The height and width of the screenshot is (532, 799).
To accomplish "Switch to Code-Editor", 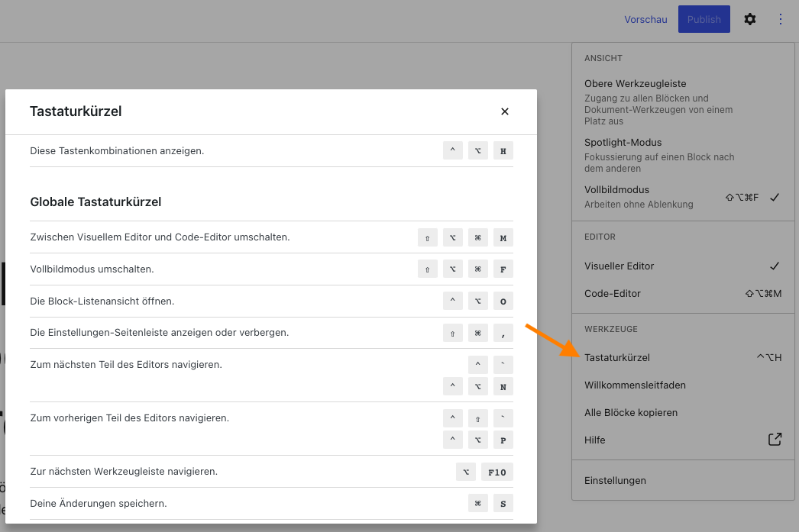I will pyautogui.click(x=683, y=293).
